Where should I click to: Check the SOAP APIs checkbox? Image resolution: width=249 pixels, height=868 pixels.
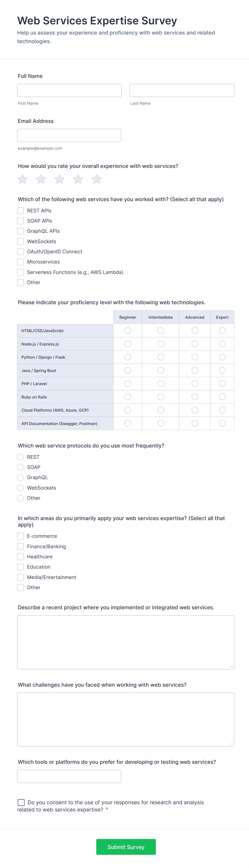click(20, 221)
